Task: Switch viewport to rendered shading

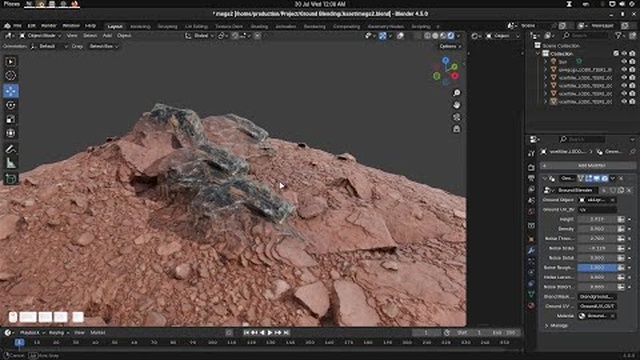Action: 451,36
